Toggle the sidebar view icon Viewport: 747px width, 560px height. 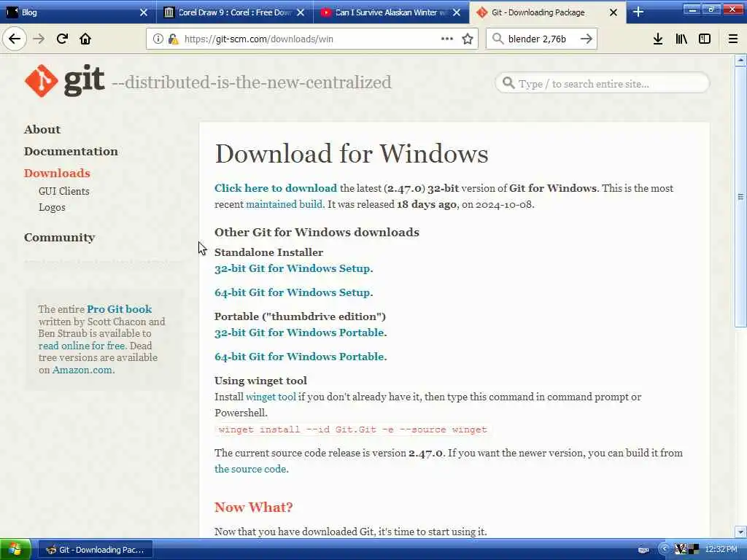tap(705, 39)
